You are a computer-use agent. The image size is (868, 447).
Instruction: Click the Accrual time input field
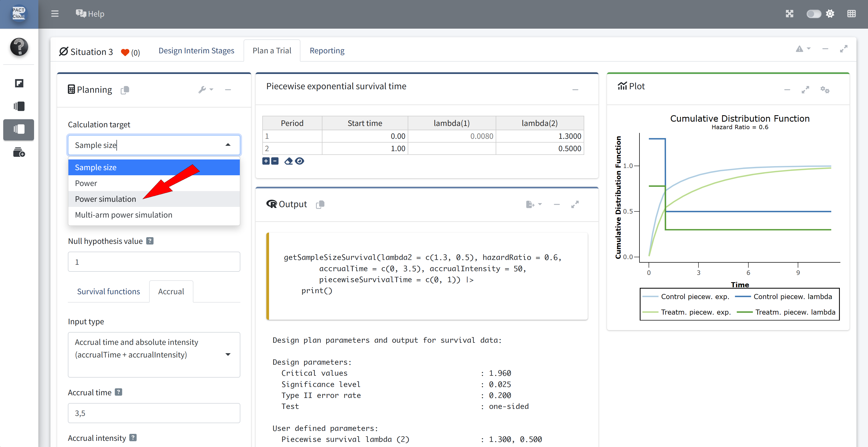[x=154, y=413]
